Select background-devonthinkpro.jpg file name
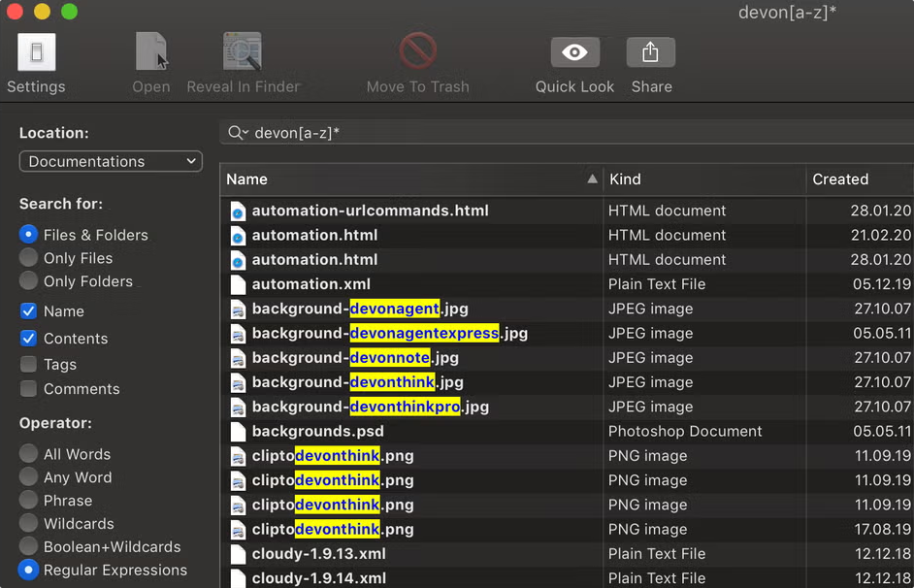Image resolution: width=914 pixels, height=588 pixels. coord(370,407)
